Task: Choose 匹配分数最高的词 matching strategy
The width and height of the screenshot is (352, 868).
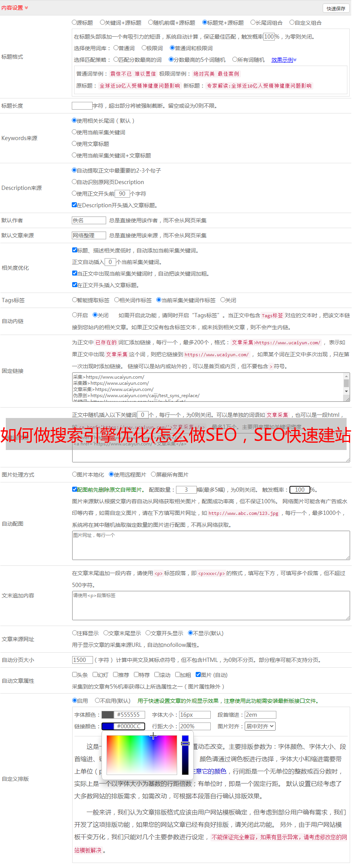Action: [116, 59]
